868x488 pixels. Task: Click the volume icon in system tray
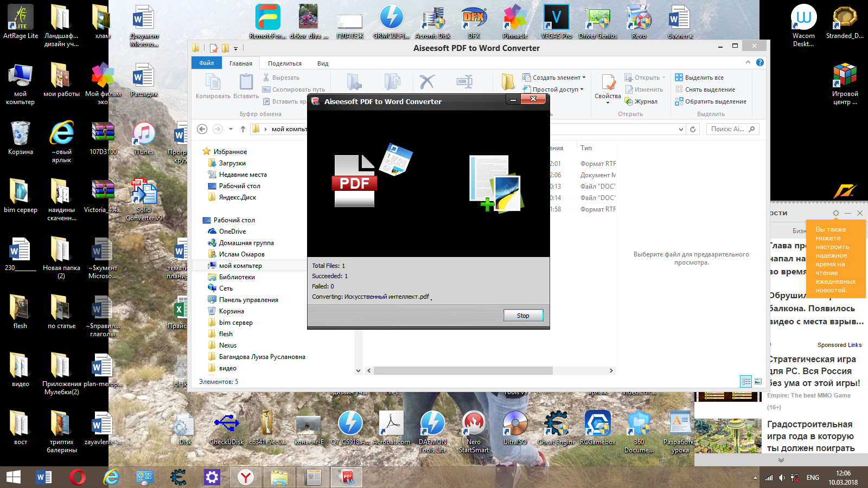[x=782, y=478]
